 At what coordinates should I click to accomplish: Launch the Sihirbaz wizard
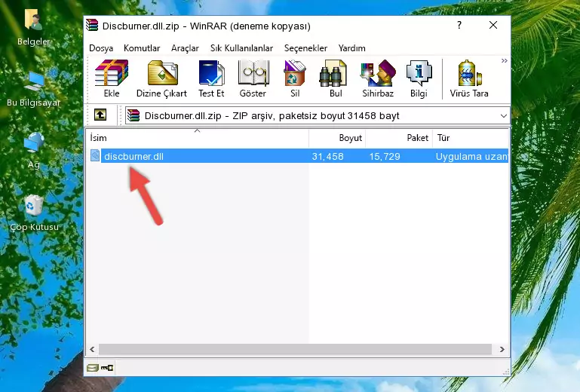[378, 78]
